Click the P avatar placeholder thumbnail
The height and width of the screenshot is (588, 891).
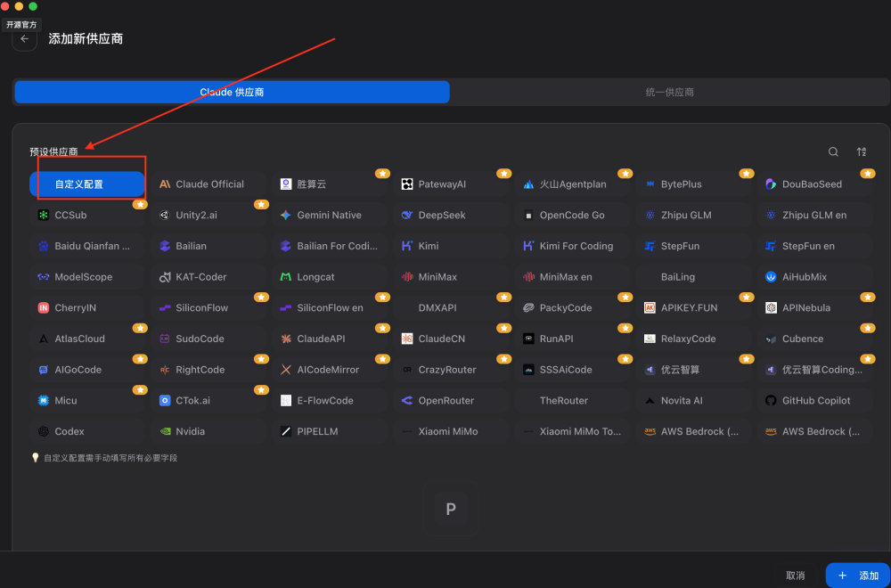click(451, 509)
